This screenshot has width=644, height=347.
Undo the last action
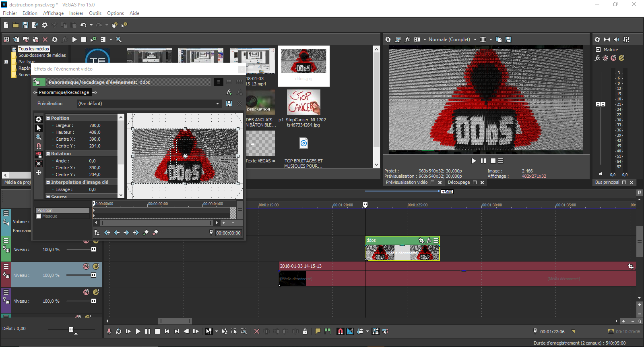[83, 25]
